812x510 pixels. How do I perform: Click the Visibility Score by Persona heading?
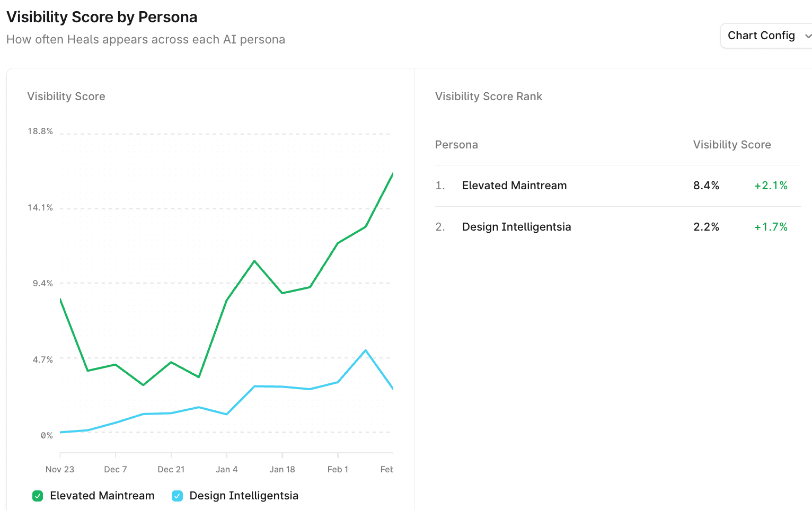tap(101, 17)
